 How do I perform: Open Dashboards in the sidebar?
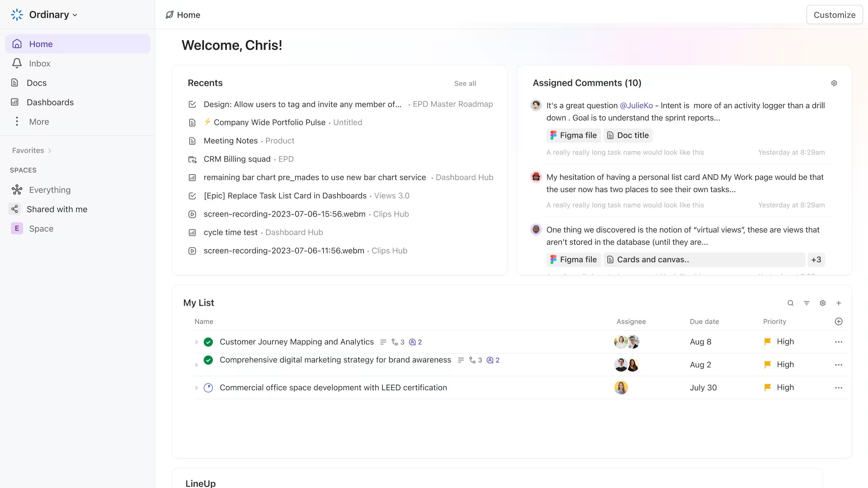[50, 102]
